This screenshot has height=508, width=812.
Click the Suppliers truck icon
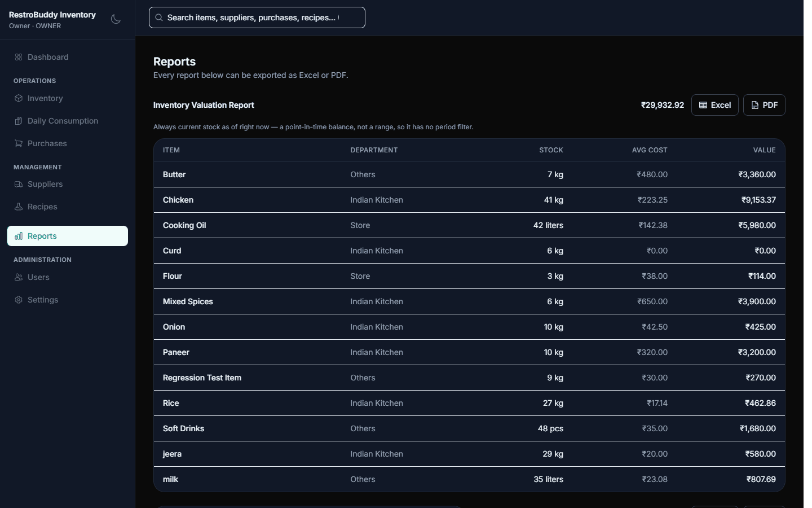point(19,184)
